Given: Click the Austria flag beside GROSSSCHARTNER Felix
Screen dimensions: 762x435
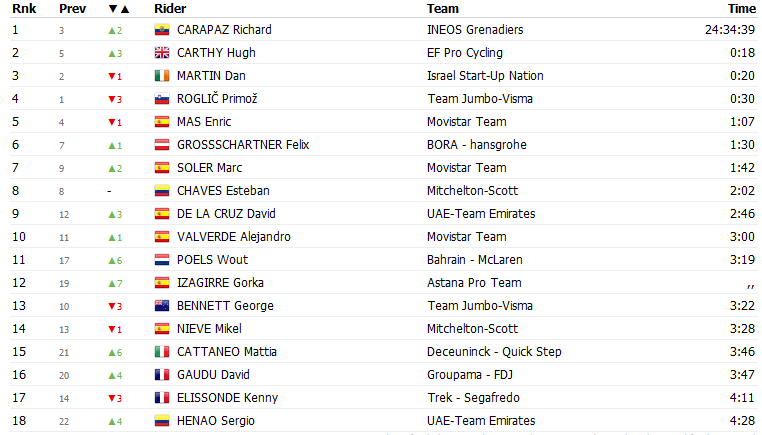Looking at the screenshot, I should [x=162, y=145].
